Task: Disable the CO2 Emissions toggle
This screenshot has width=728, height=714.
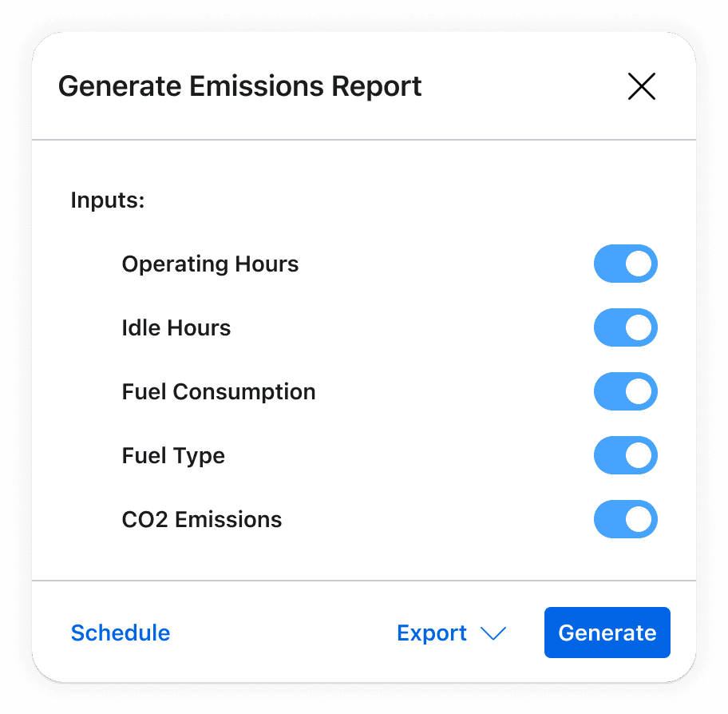Action: tap(625, 519)
